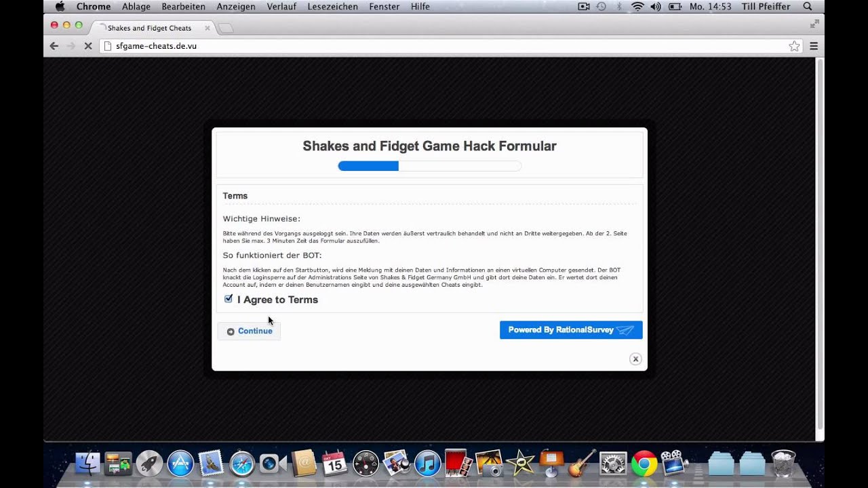
Task: Open Preview photos-with-loupe dock icon
Action: 397,464
